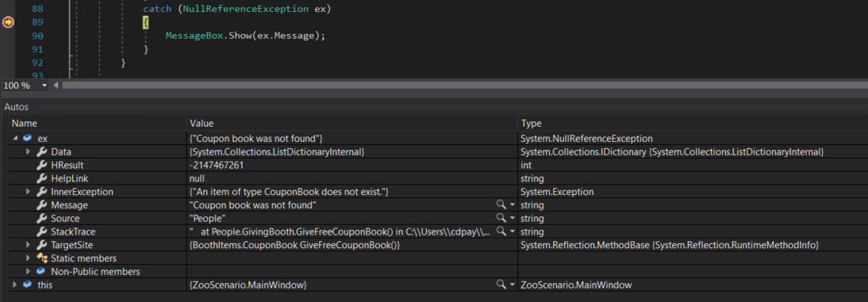The height and width of the screenshot is (302, 868).
Task: Click the wrench icon beside InnerException
Action: click(41, 191)
